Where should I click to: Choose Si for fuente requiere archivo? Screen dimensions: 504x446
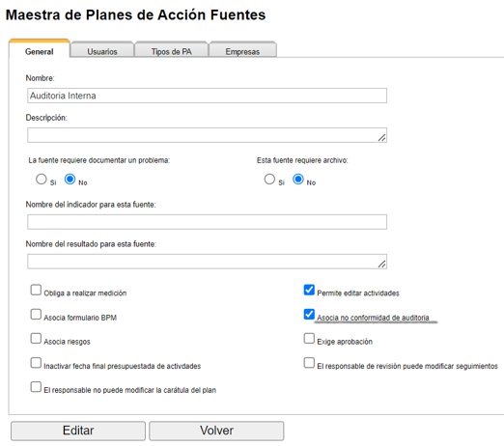click(269, 179)
